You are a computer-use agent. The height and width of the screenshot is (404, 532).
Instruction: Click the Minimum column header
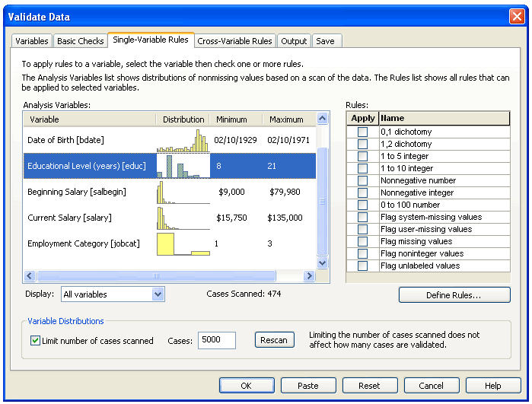236,119
